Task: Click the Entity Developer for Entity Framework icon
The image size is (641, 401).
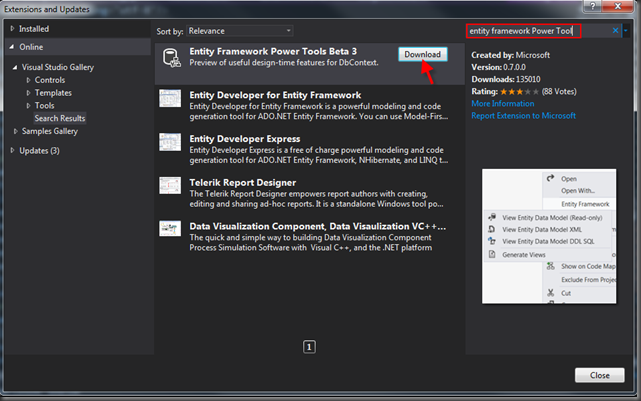Action: click(x=170, y=99)
